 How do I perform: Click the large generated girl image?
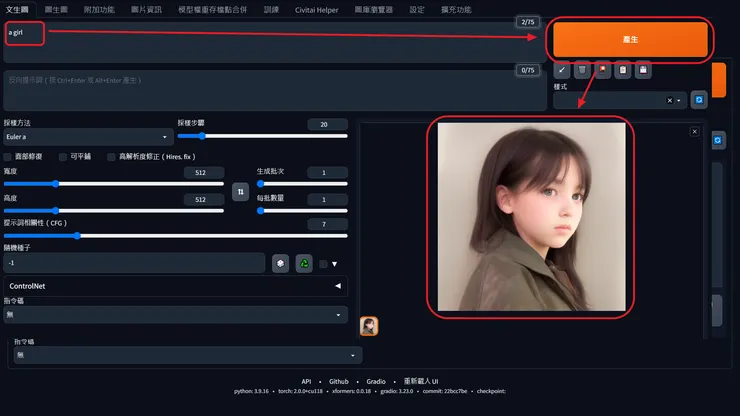[531, 217]
